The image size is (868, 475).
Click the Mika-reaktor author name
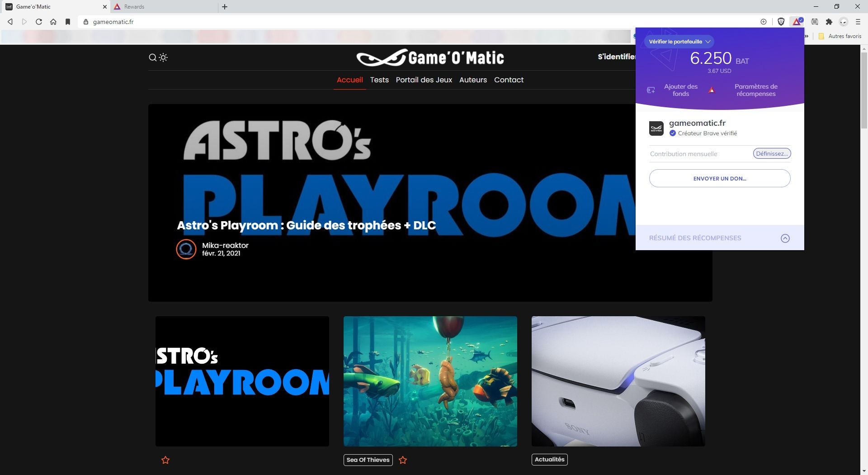pos(225,245)
